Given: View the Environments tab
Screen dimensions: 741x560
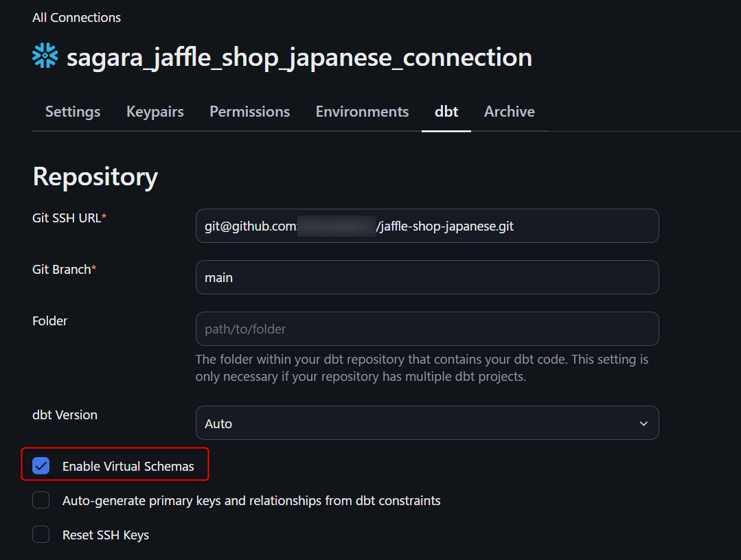Looking at the screenshot, I should [x=362, y=111].
